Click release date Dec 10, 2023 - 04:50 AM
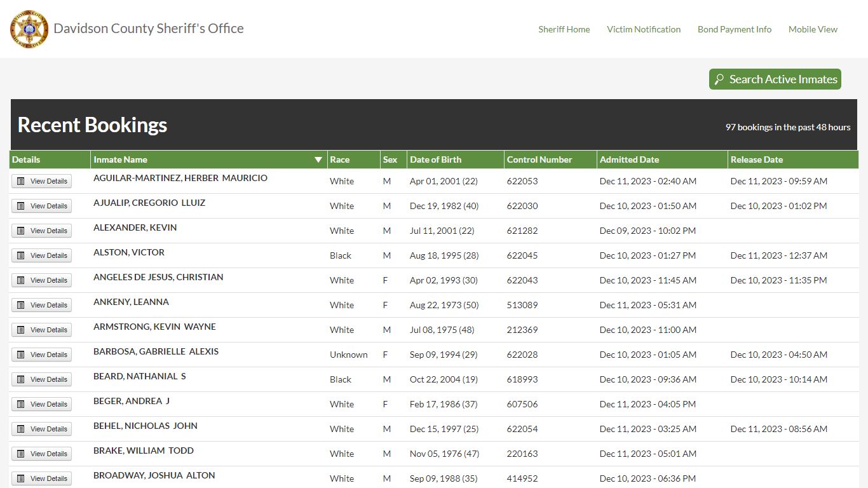Image resolution: width=868 pixels, height=488 pixels. [779, 355]
